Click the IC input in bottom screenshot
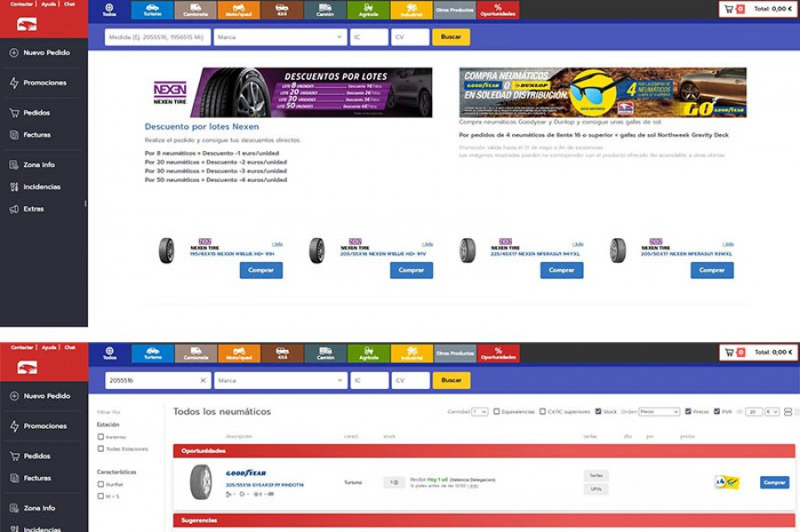Viewport: 800px width, 532px height. click(x=370, y=380)
